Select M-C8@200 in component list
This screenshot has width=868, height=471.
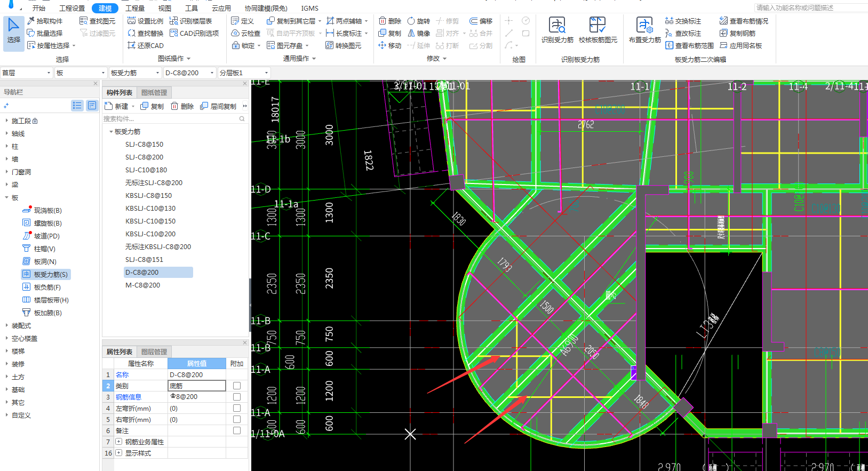tap(142, 285)
